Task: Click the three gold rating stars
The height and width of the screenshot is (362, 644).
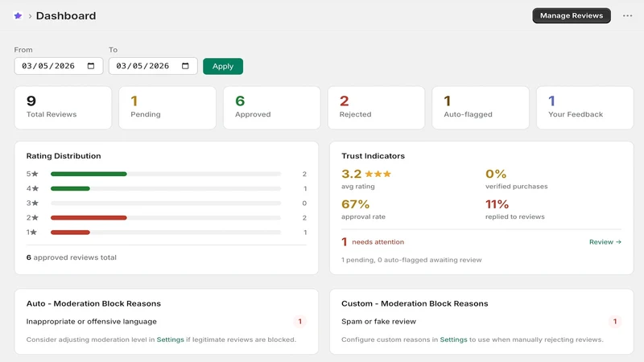Action: (378, 174)
